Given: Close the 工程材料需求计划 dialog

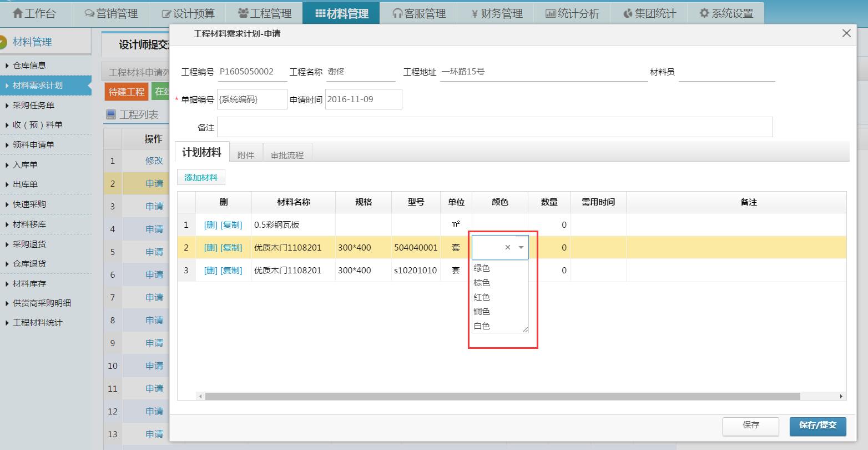Looking at the screenshot, I should coord(846,33).
